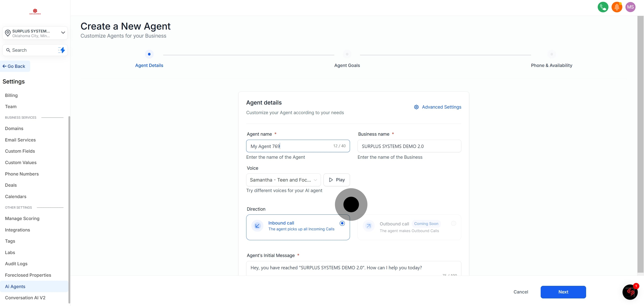The height and width of the screenshot is (306, 644).
Task: Open the MS profile avatar
Action: [x=630, y=7]
